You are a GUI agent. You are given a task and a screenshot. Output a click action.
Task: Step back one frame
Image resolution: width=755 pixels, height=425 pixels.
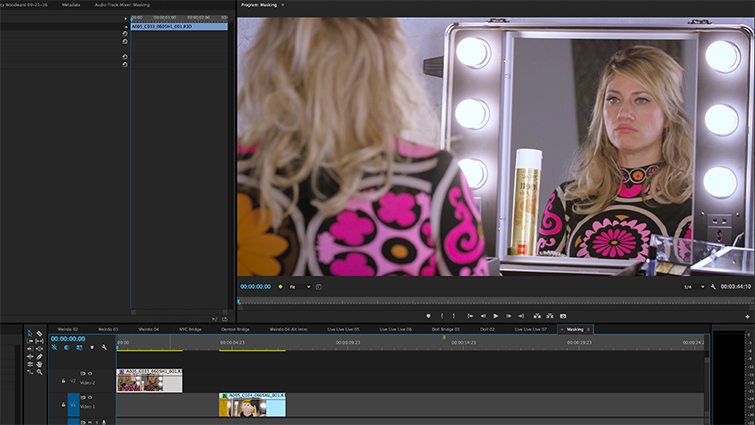483,316
